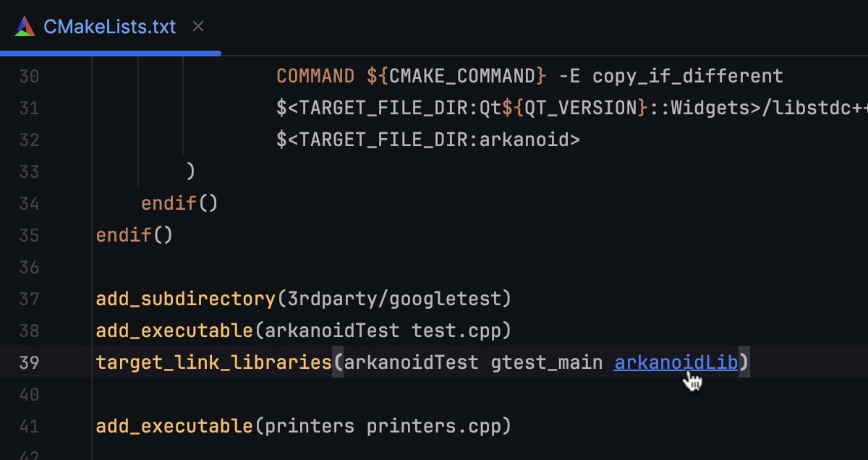Click line number 39 in the gutter
This screenshot has width=868, height=460.
(x=29, y=362)
